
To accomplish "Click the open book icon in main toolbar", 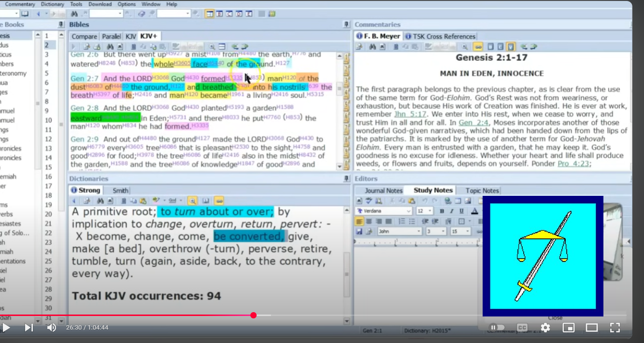I will tap(25, 14).
